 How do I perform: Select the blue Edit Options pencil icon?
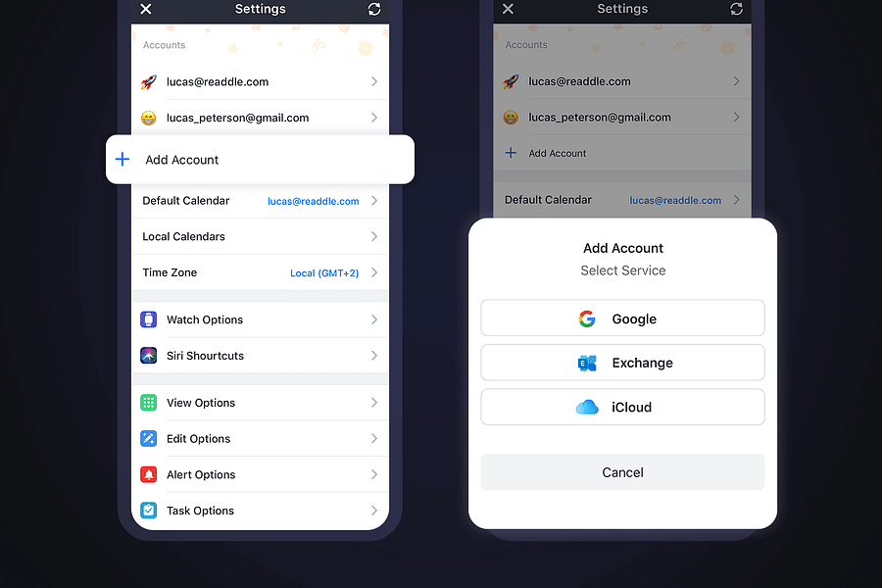click(x=149, y=438)
